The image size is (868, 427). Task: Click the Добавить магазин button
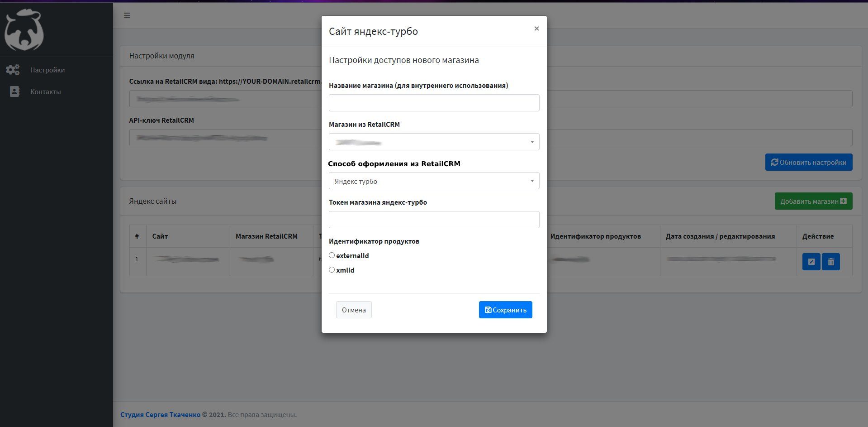(x=813, y=201)
